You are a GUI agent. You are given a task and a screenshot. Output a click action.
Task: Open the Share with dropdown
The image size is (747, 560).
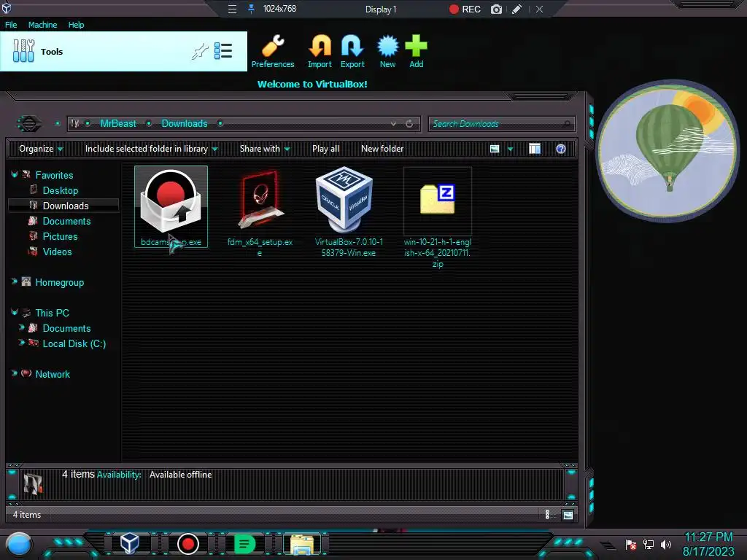(265, 149)
